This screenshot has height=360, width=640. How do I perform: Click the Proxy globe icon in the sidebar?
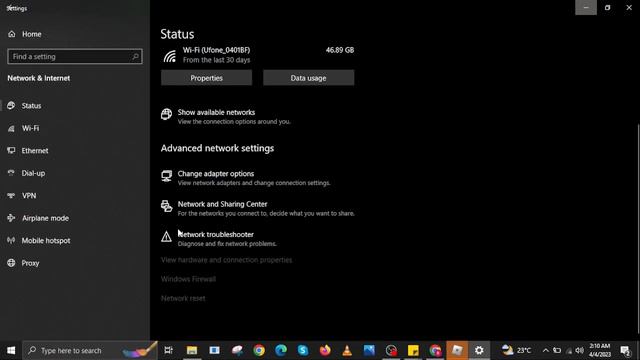coord(11,263)
